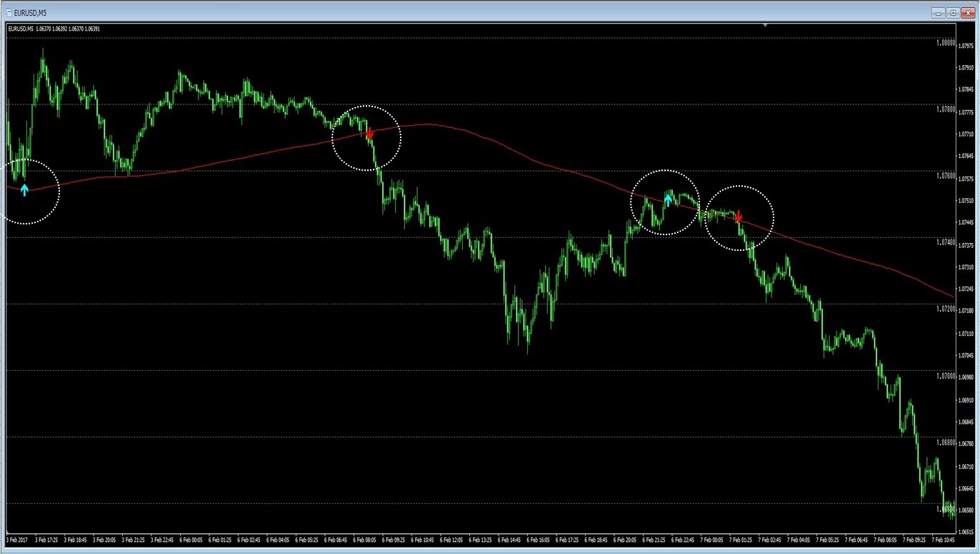
Task: Click the 7 Feb 08:05 time label
Action: tap(886, 540)
